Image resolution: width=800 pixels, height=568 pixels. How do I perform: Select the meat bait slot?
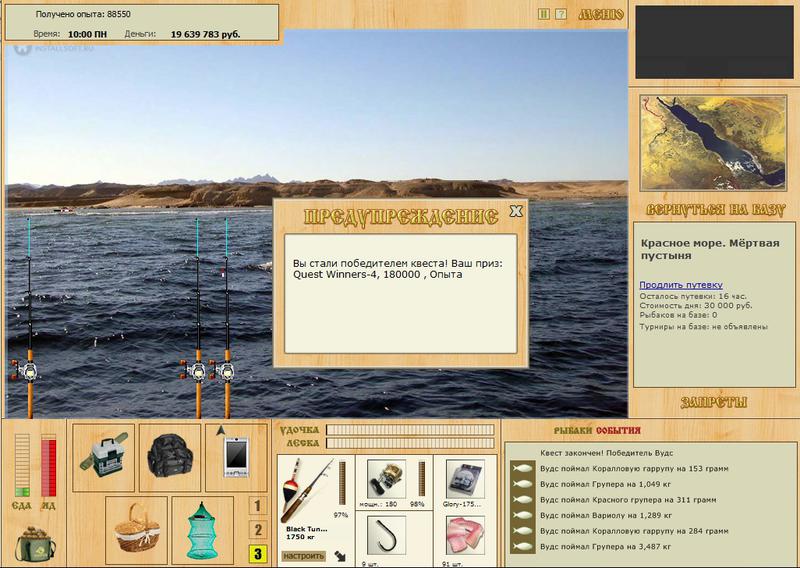(465, 535)
